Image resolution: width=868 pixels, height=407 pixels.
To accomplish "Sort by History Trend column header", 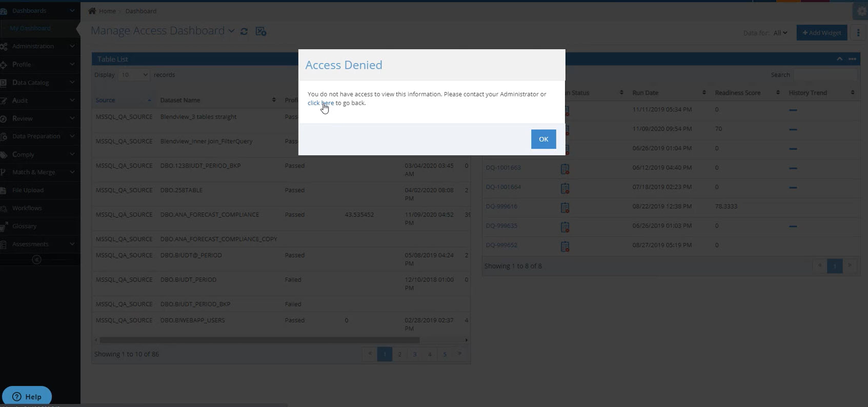I will click(x=822, y=93).
